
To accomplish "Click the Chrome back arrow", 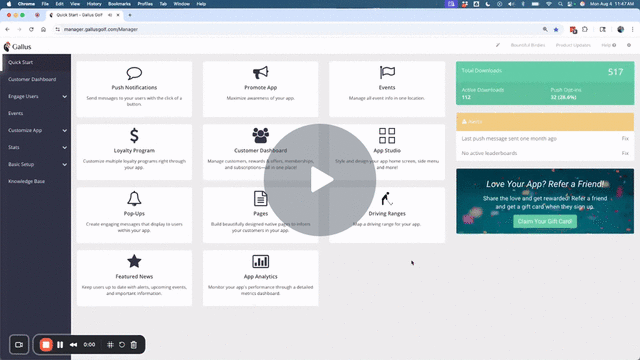I will (x=7, y=29).
